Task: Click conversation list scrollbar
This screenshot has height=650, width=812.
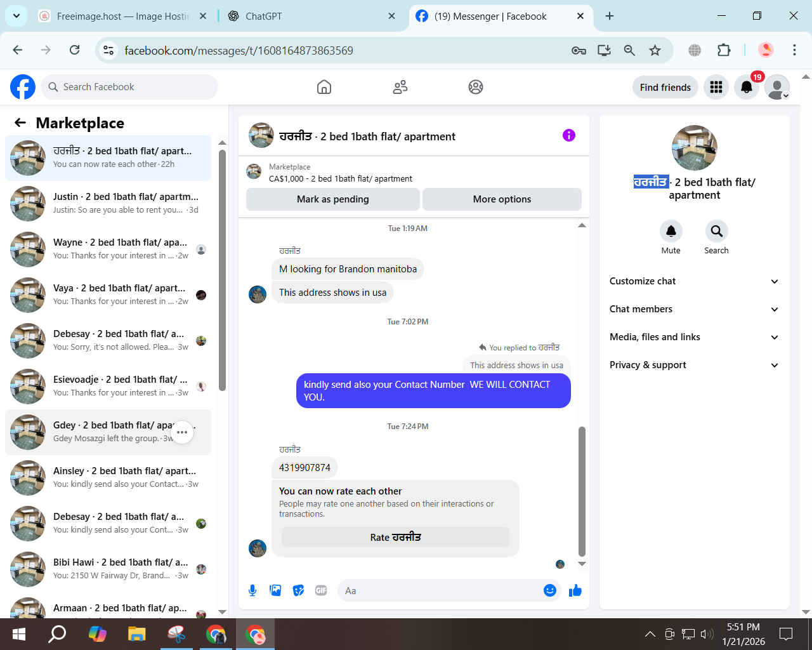Action: click(x=222, y=270)
